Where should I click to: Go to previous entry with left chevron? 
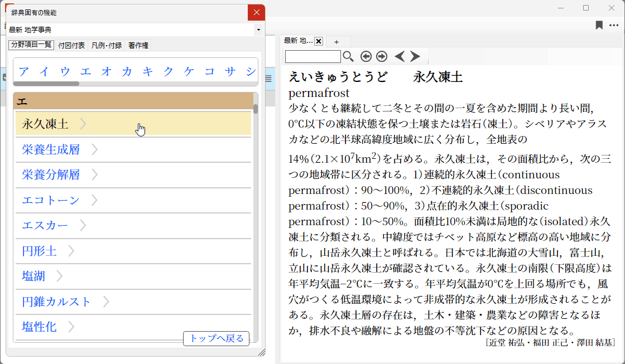[x=400, y=56]
